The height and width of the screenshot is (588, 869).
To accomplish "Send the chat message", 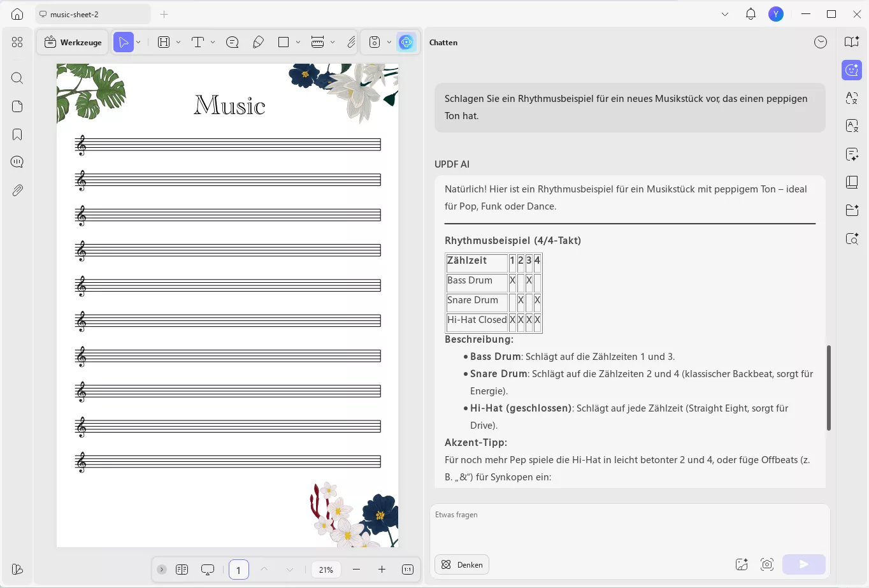I will click(804, 564).
